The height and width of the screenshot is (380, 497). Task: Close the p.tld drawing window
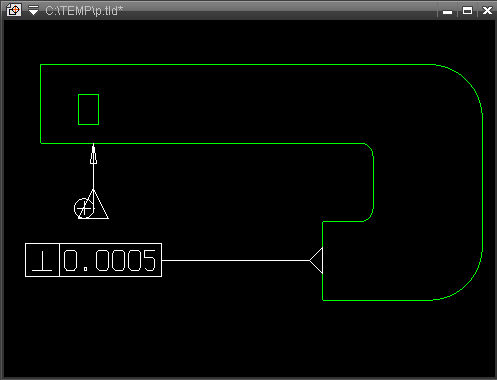click(x=487, y=11)
